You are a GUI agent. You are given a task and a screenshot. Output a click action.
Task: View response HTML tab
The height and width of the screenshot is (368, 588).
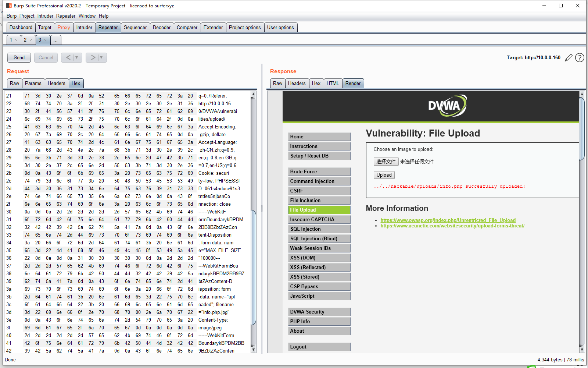click(x=333, y=84)
